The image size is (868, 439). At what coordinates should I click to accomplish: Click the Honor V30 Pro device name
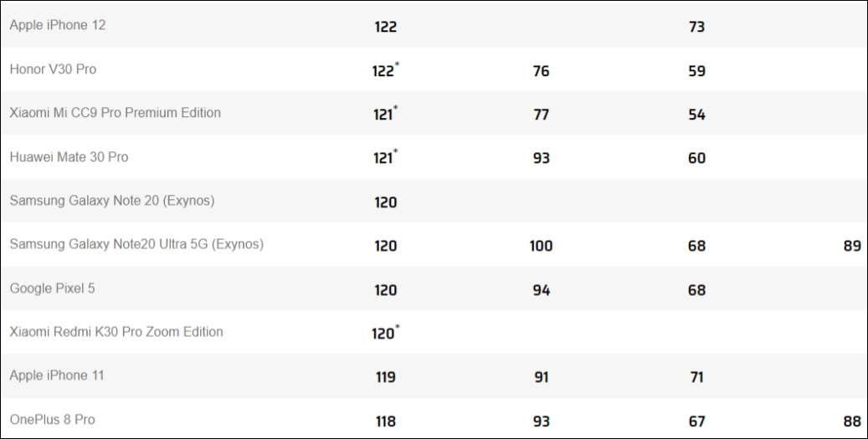click(x=53, y=69)
